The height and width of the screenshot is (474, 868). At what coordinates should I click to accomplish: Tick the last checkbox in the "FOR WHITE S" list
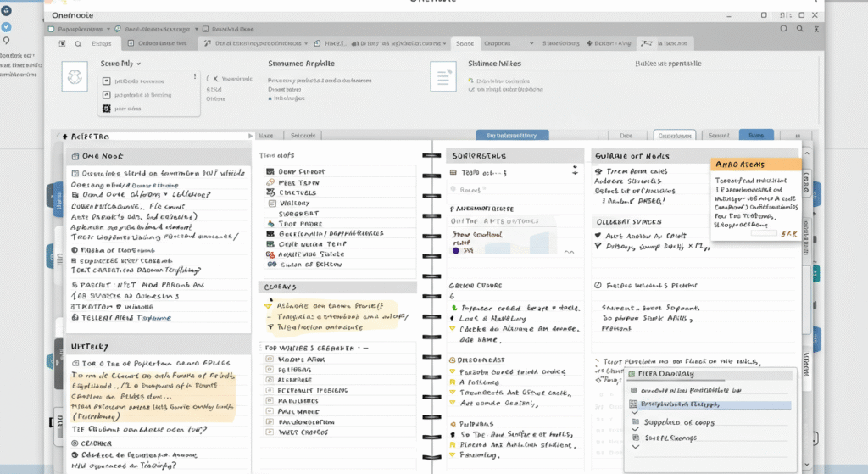click(270, 432)
